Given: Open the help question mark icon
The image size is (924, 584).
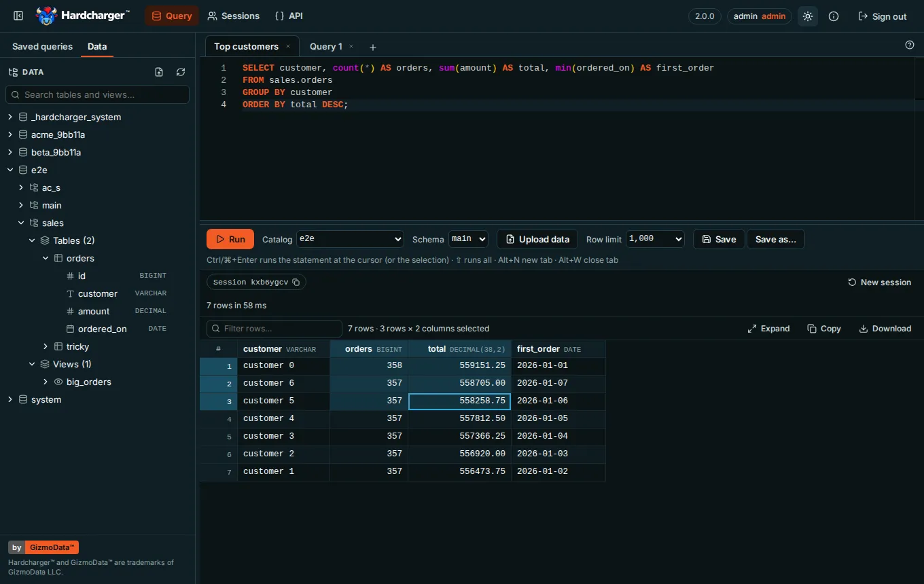Looking at the screenshot, I should point(910,45).
